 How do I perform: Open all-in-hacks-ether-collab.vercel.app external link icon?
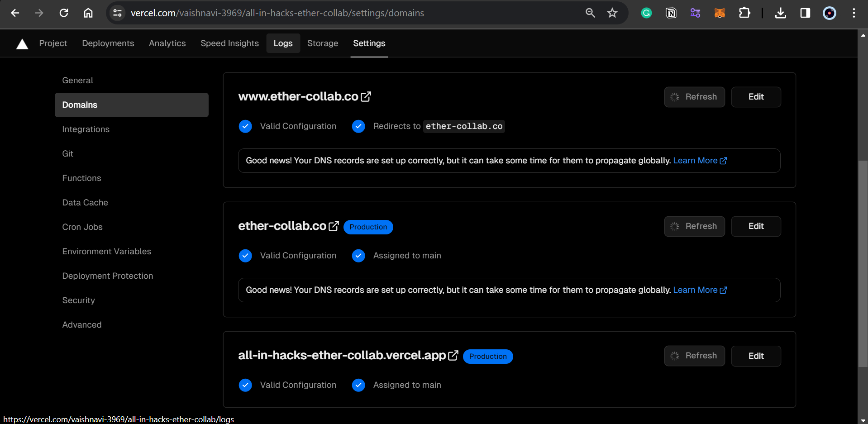tap(453, 356)
